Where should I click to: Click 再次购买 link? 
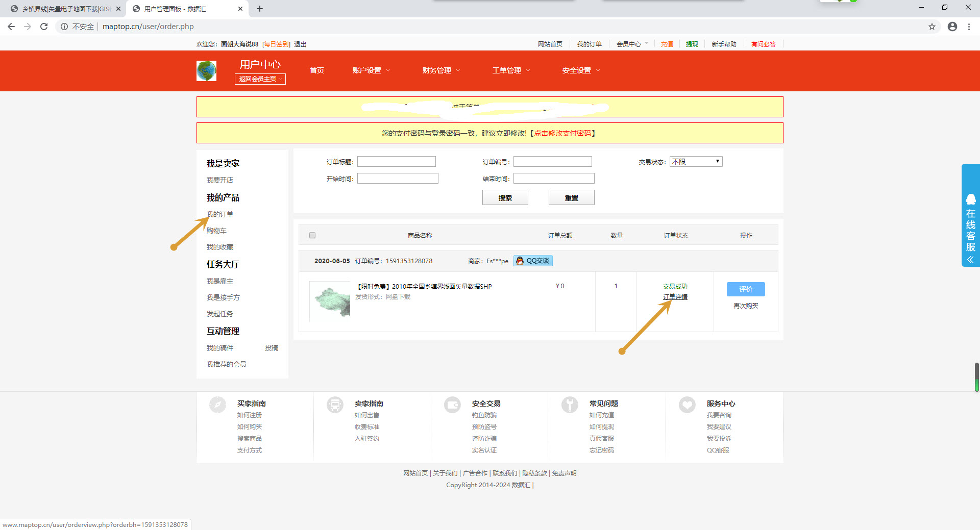coord(746,306)
